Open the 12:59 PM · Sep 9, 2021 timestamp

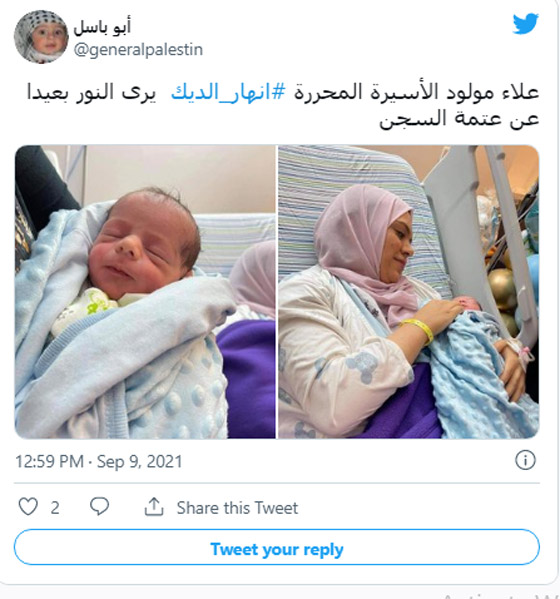click(x=99, y=461)
